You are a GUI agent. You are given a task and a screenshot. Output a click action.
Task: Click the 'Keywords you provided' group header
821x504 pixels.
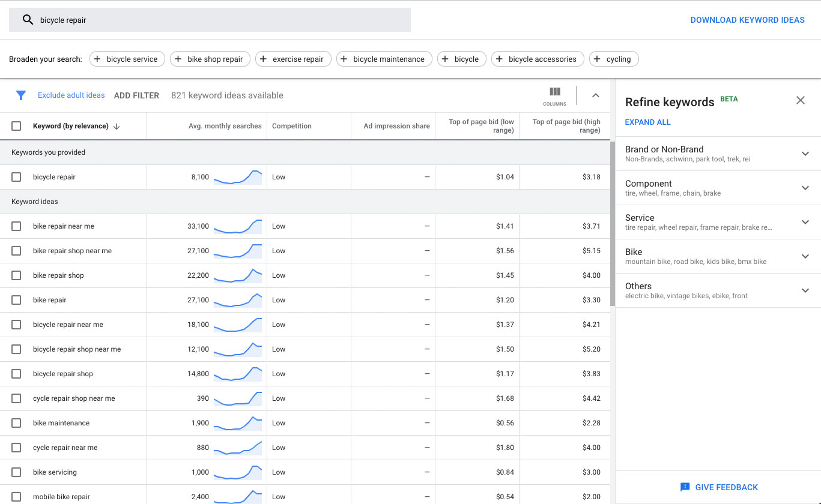tap(48, 152)
